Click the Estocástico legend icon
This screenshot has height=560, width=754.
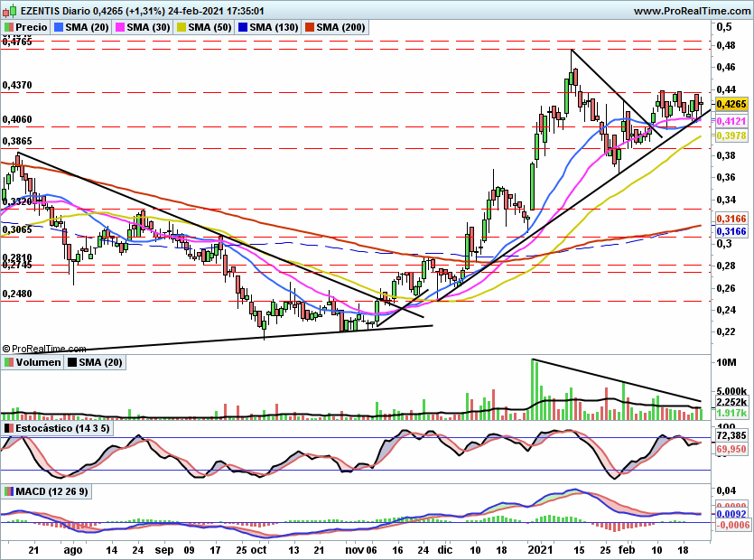click(9, 428)
